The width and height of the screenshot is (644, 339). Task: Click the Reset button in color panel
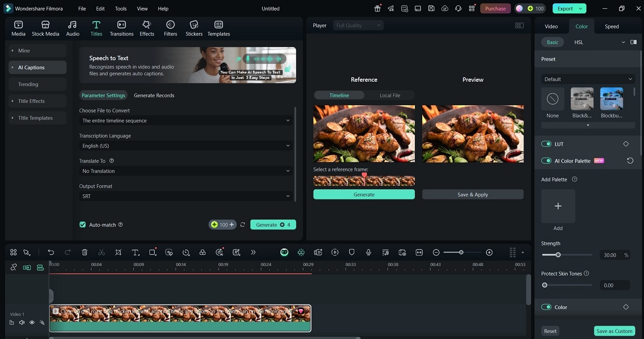[x=550, y=331]
